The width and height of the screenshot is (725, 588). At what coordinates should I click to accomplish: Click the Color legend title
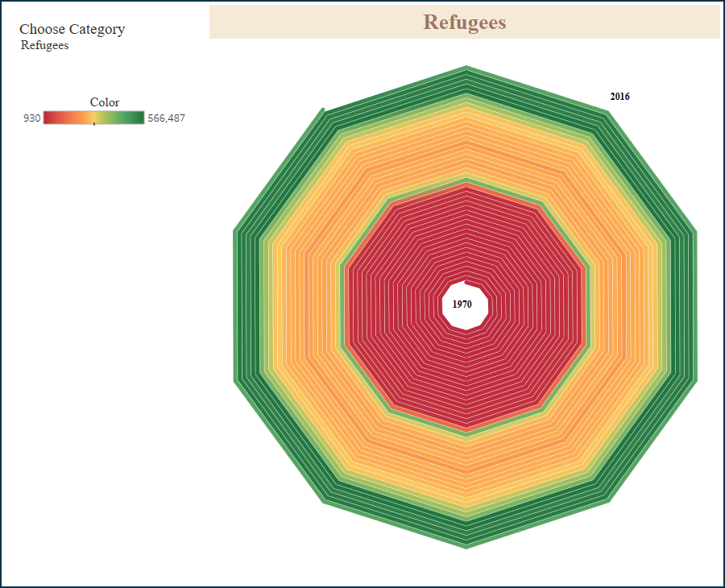(105, 102)
